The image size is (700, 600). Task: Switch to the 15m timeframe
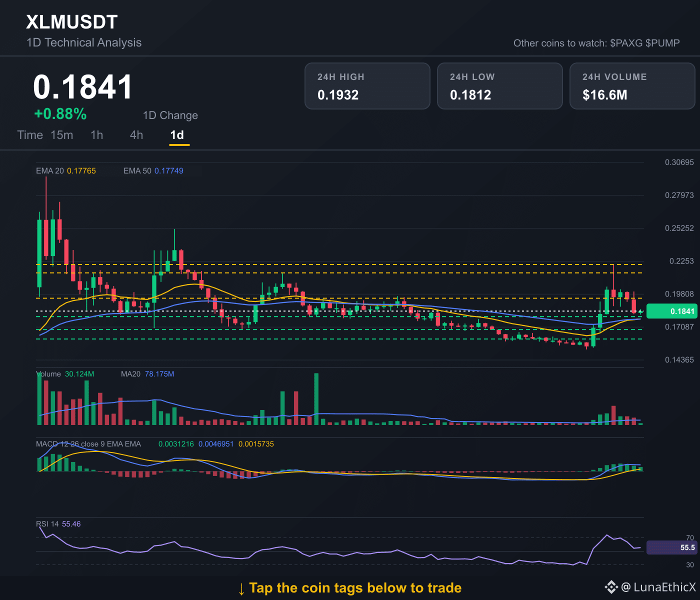[62, 135]
